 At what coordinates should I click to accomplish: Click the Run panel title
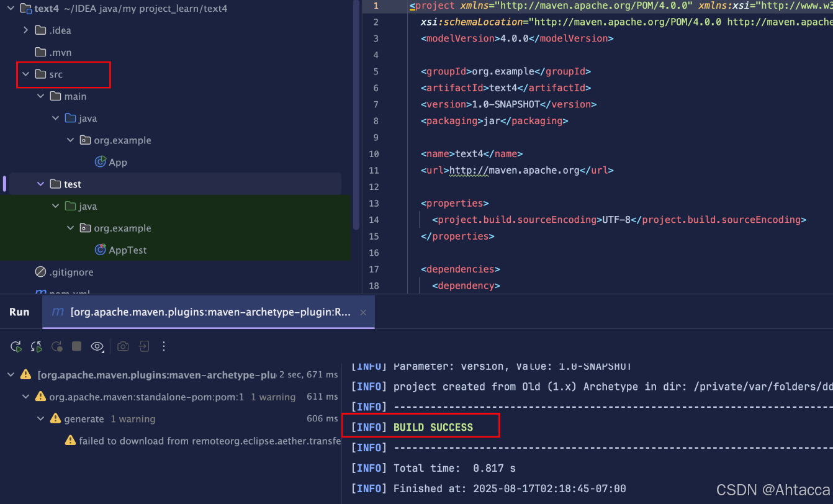pyautogui.click(x=19, y=312)
